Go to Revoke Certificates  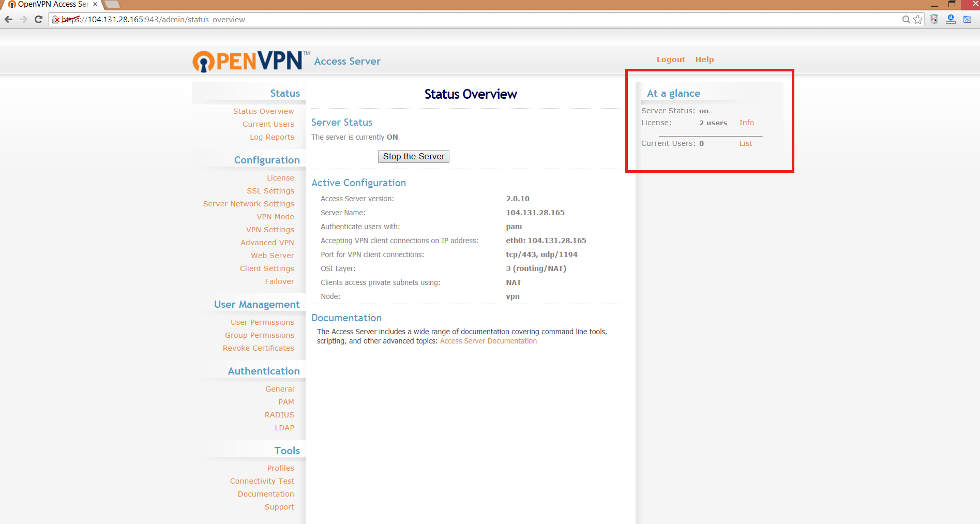pos(259,348)
